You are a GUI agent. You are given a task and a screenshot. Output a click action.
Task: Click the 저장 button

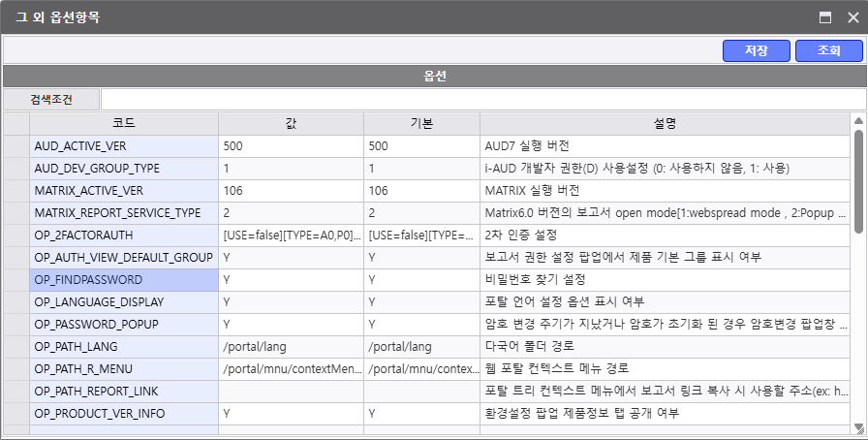pyautogui.click(x=757, y=50)
